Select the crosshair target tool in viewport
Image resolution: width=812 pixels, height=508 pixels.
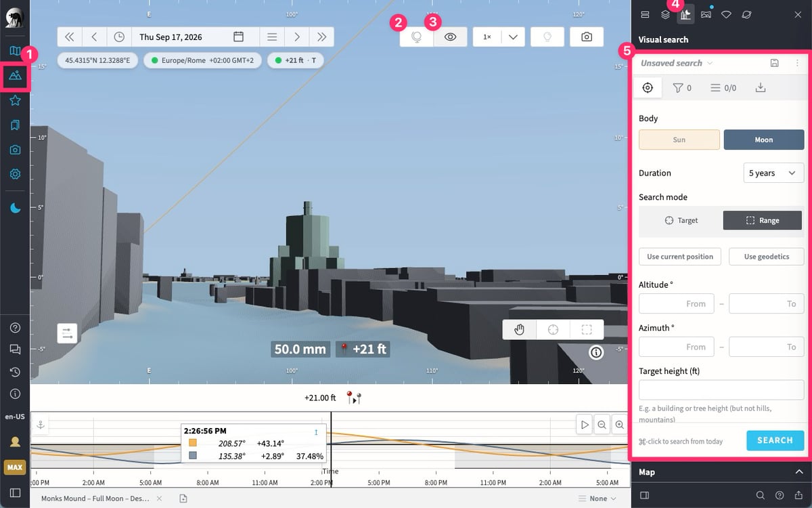[554, 329]
